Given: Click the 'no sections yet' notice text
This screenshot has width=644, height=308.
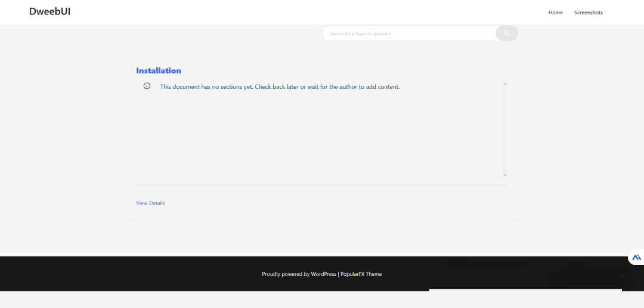Looking at the screenshot, I should [280, 86].
